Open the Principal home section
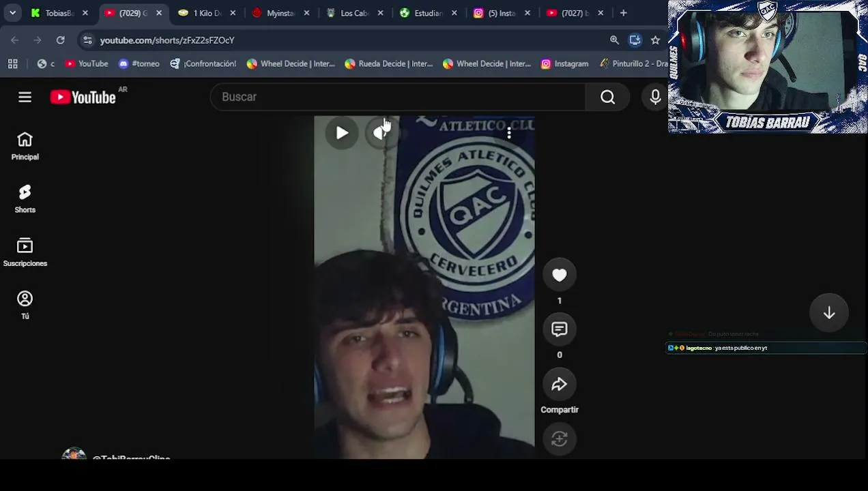The width and height of the screenshot is (868, 491). pyautogui.click(x=25, y=147)
